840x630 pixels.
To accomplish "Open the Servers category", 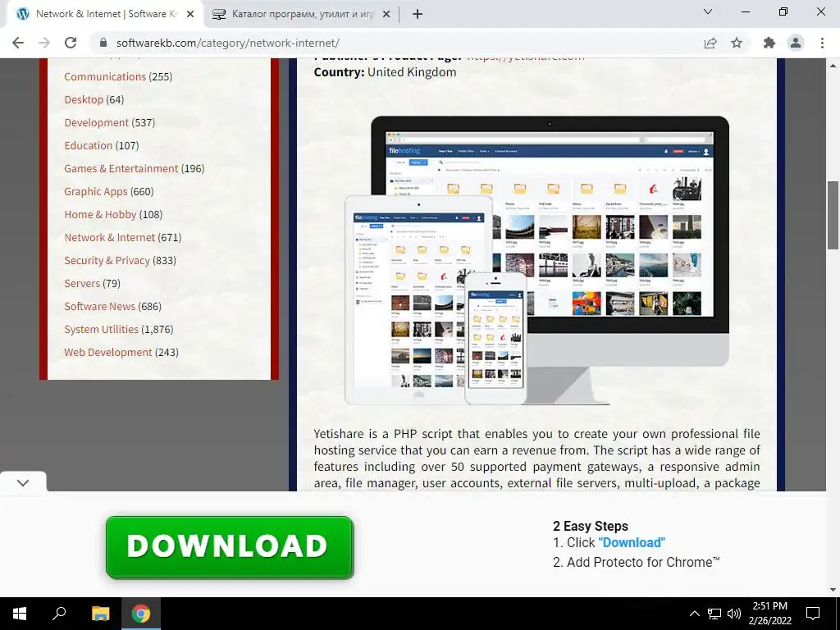I will (82, 283).
